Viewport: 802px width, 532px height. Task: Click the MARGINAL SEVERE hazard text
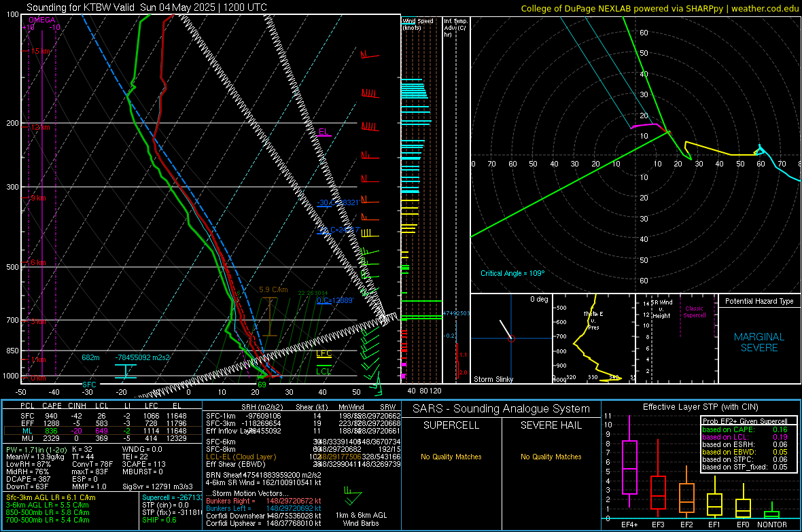pos(759,342)
